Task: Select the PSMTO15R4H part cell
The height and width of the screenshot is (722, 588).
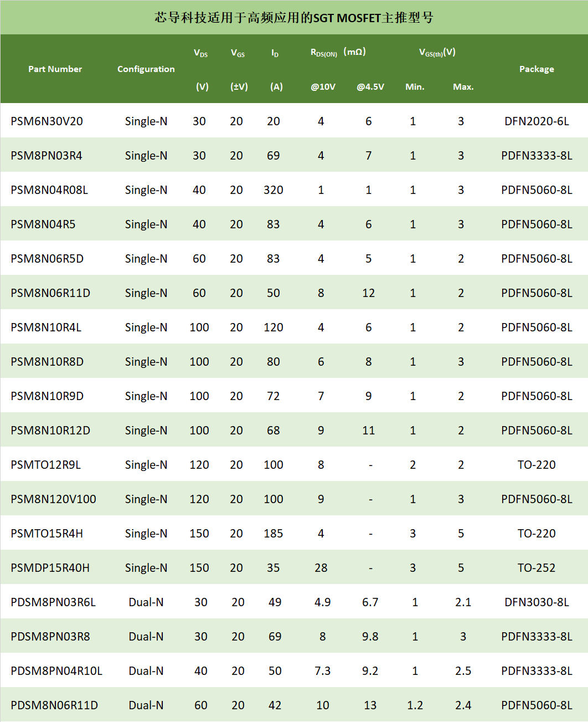Action: [x=47, y=534]
